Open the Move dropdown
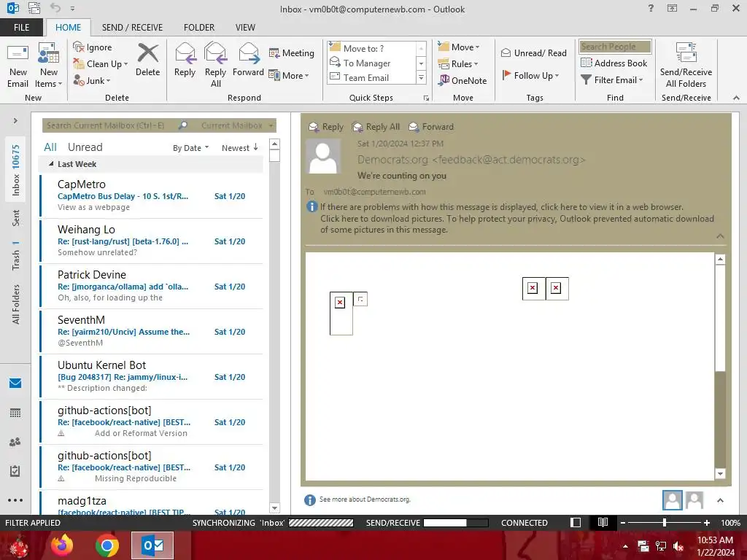This screenshot has width=747, height=560. pyautogui.click(x=459, y=47)
